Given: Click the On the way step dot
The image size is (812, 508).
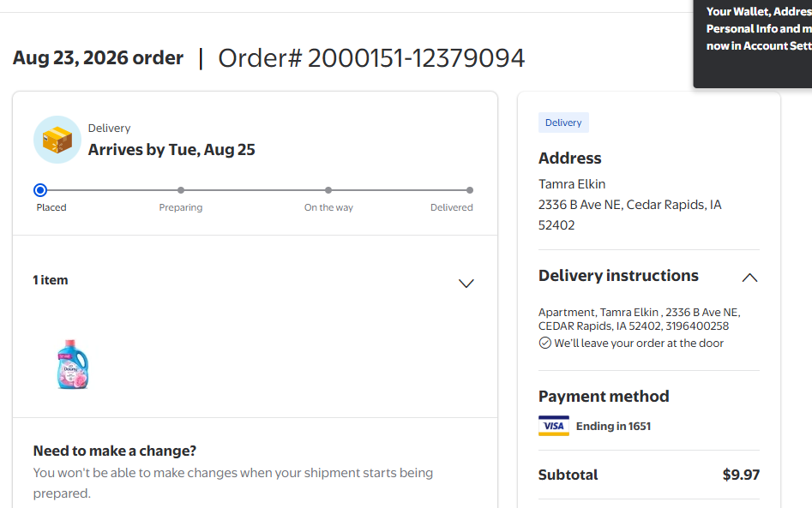Looking at the screenshot, I should click(328, 190).
